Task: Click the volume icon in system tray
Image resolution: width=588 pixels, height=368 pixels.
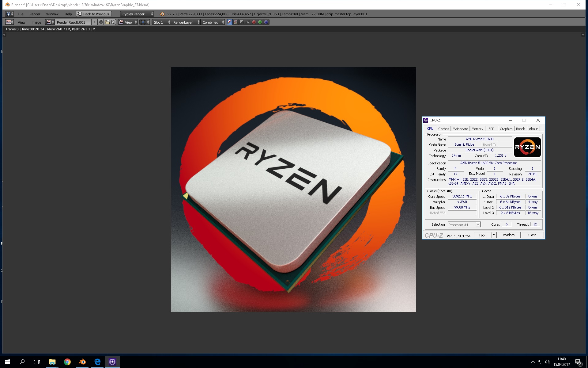Action: (x=548, y=362)
